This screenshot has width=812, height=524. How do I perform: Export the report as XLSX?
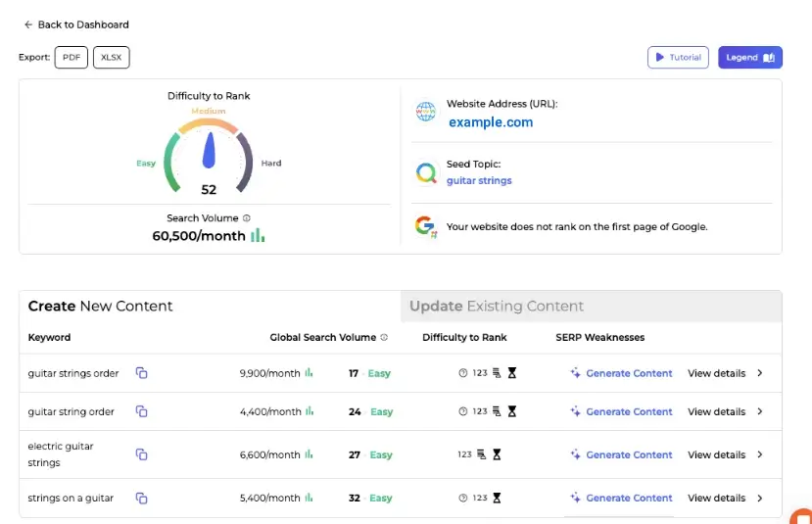[112, 58]
